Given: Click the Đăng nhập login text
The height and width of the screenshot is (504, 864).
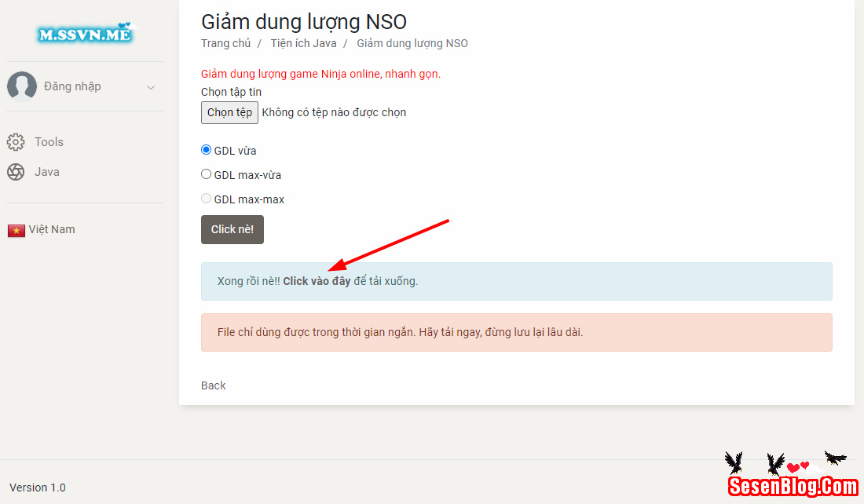Looking at the screenshot, I should point(72,86).
